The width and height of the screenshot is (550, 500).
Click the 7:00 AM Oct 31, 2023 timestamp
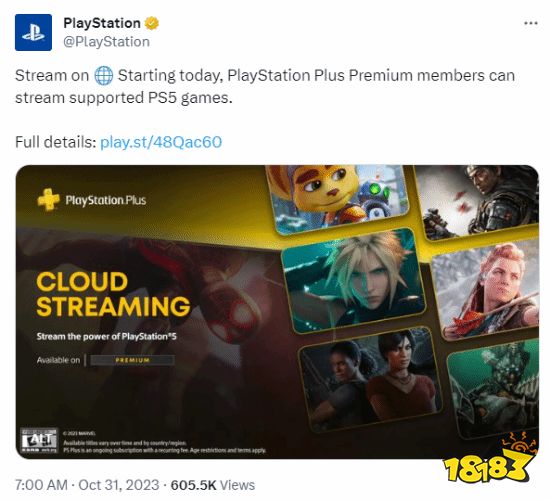[87, 485]
